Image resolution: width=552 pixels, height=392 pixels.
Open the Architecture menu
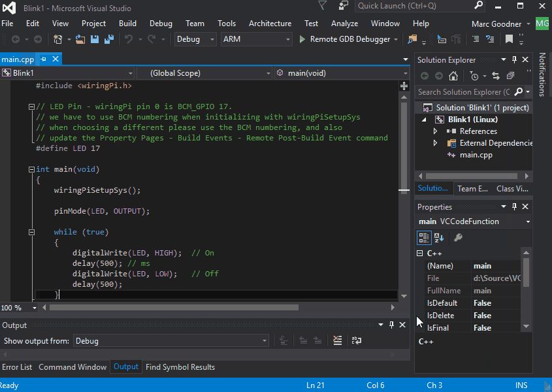[x=270, y=24]
